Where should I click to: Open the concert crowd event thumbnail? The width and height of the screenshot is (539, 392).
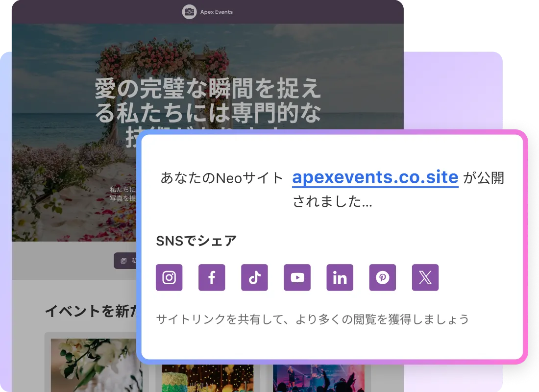click(x=318, y=378)
